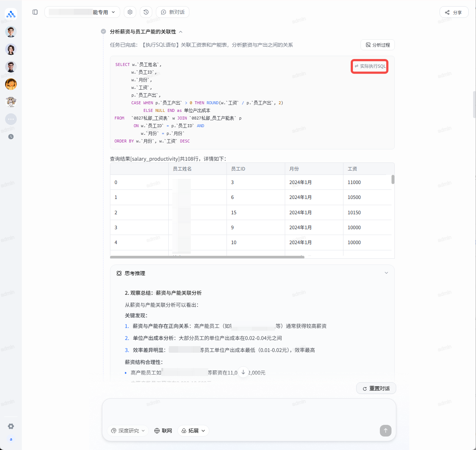The height and width of the screenshot is (450, 476).
Task: Open the 深度研究 dropdown
Action: [128, 431]
